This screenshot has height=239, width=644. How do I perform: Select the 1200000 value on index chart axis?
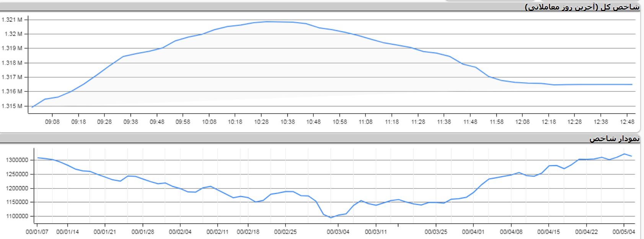coord(17,188)
